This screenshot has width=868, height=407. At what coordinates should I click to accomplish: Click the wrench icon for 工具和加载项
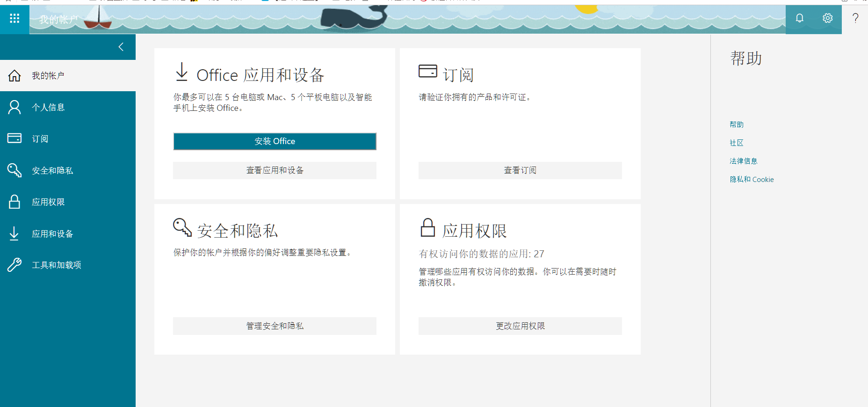(14, 265)
